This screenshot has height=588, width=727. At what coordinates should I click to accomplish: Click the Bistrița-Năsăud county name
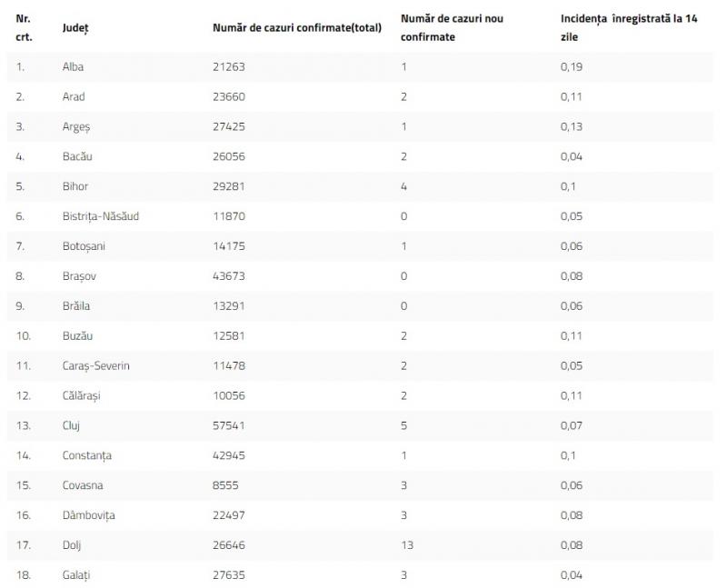(101, 216)
